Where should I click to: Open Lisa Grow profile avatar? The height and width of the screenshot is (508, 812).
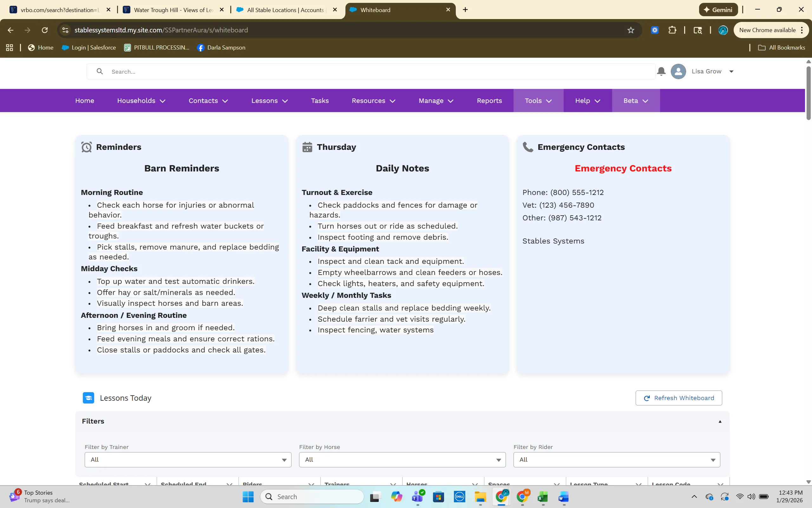pos(678,71)
